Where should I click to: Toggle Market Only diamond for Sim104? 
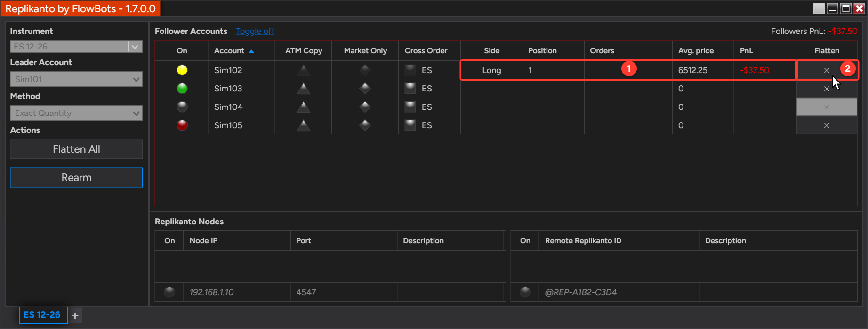(365, 107)
